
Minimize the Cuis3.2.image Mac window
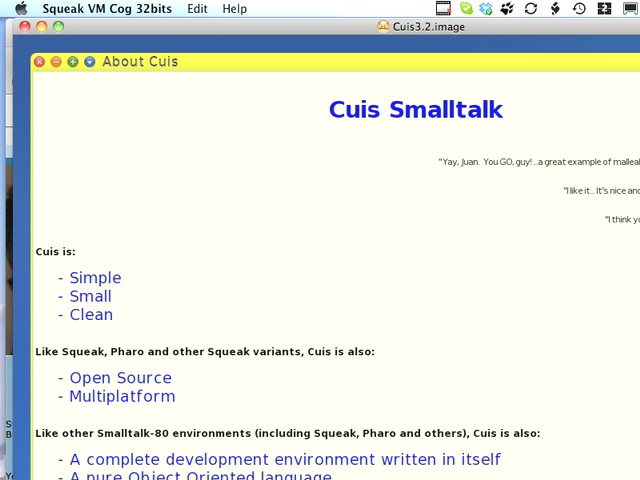(42, 27)
